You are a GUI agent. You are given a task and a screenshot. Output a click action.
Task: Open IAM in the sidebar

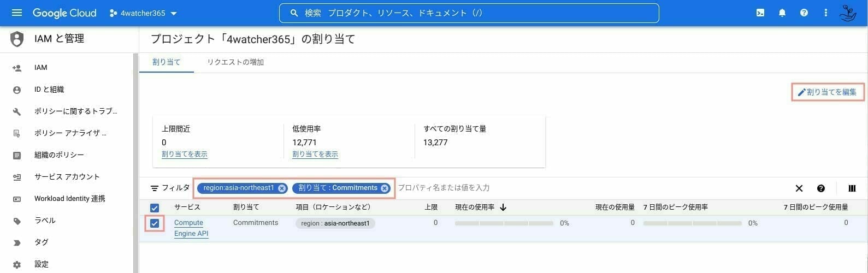pyautogui.click(x=40, y=68)
